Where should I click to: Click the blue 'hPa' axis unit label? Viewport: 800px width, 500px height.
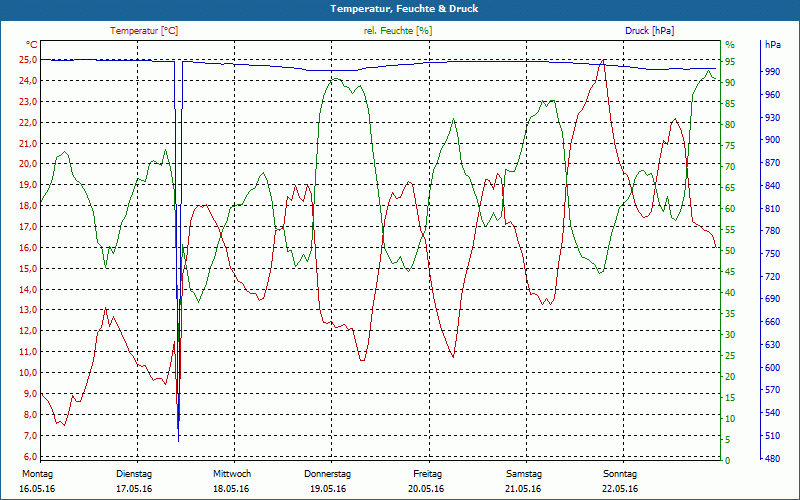772,45
